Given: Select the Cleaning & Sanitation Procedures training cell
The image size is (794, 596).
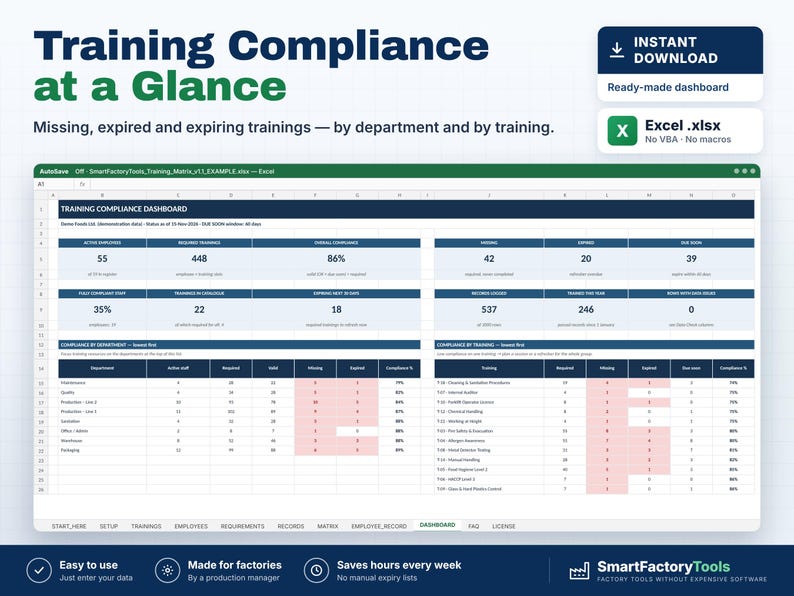Looking at the screenshot, I should pyautogui.click(x=489, y=383).
